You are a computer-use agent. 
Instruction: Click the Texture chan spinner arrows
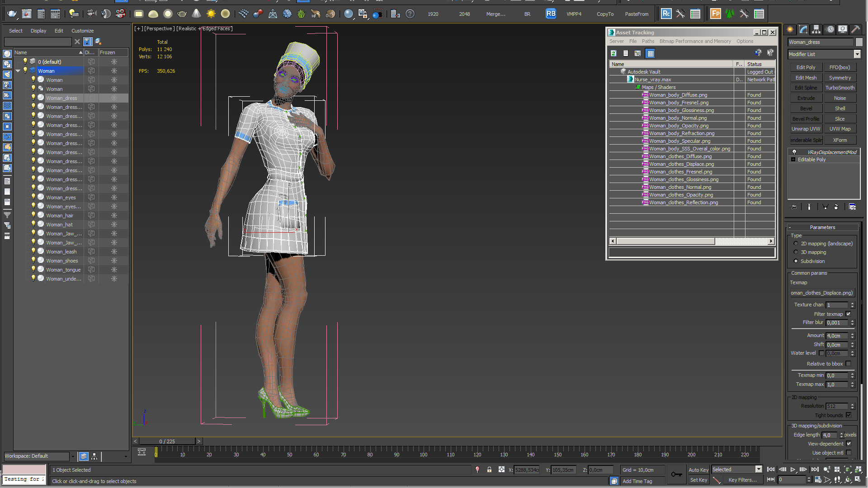[x=852, y=305]
